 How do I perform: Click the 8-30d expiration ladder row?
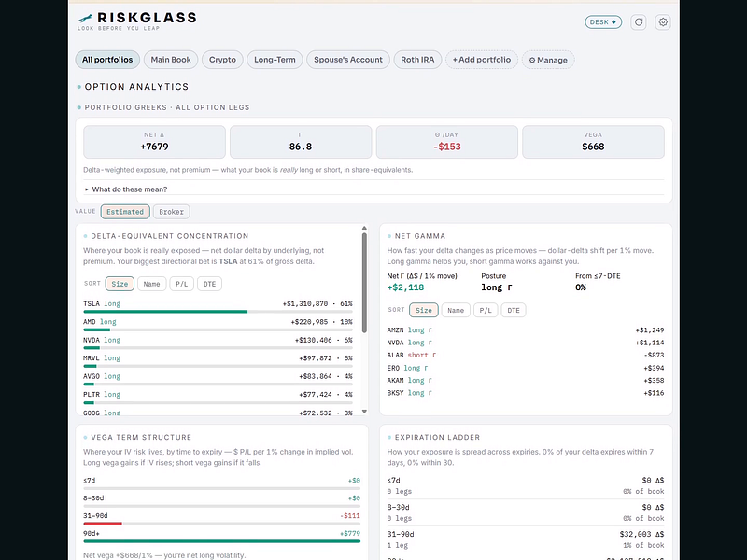click(526, 512)
